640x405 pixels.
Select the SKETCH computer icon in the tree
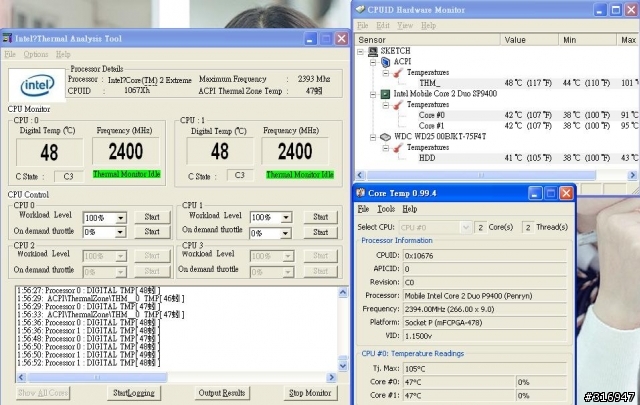point(373,51)
